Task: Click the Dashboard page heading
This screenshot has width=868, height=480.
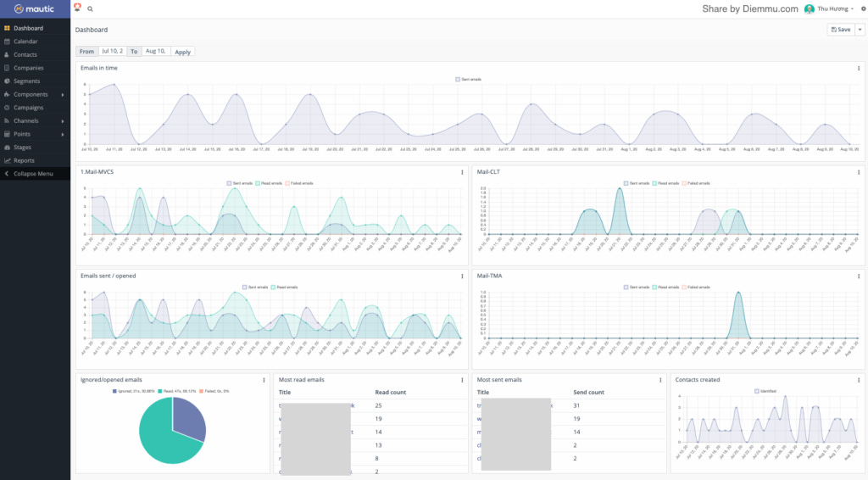Action: click(92, 30)
